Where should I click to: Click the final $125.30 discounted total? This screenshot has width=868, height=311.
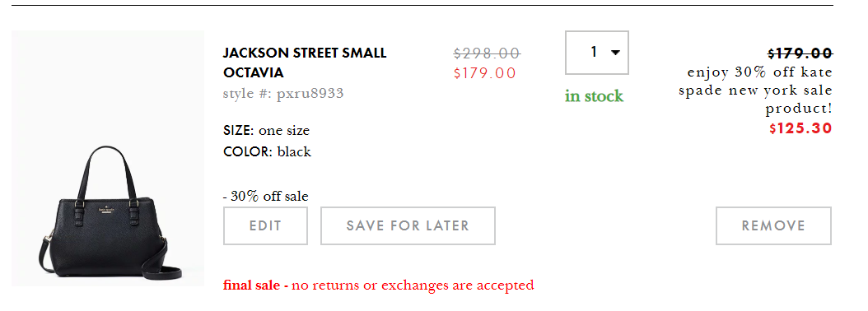800,128
